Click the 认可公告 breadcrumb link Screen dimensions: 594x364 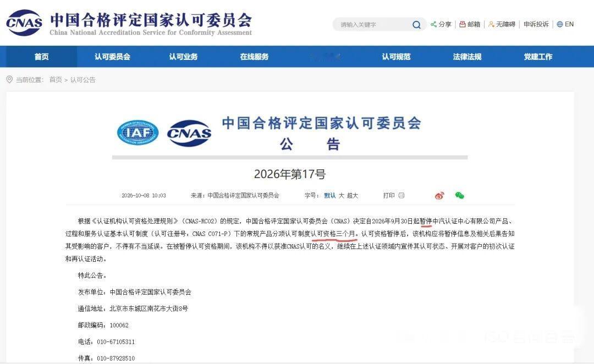82,80
